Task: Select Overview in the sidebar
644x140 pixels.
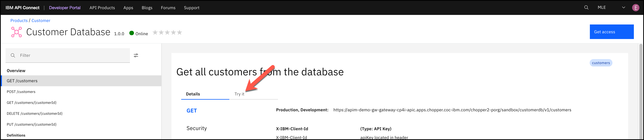Action: [x=16, y=71]
